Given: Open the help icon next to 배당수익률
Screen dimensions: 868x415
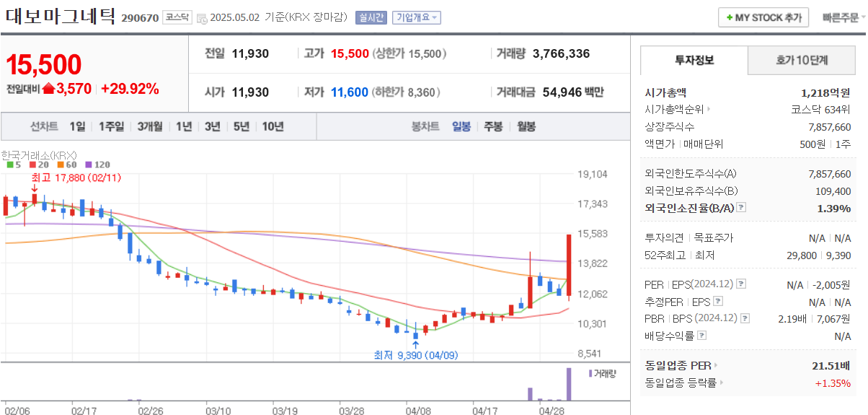Looking at the screenshot, I should [702, 336].
